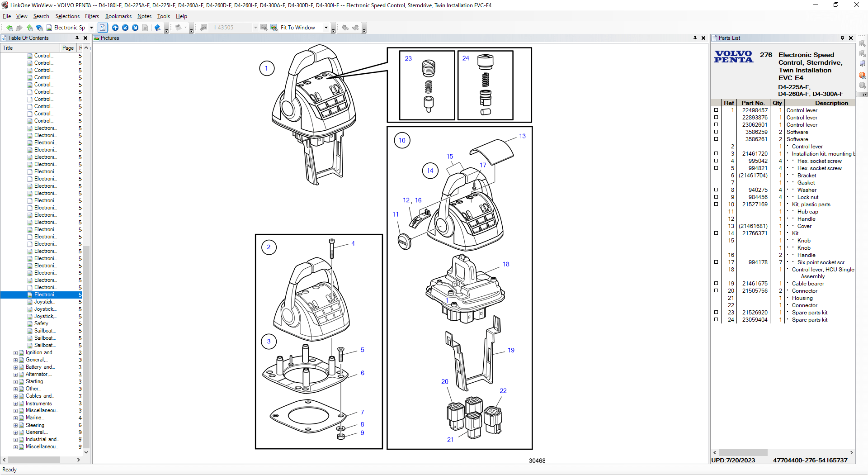The width and height of the screenshot is (868, 475).
Task: Select the Safety item in contents tree
Action: tap(42, 323)
